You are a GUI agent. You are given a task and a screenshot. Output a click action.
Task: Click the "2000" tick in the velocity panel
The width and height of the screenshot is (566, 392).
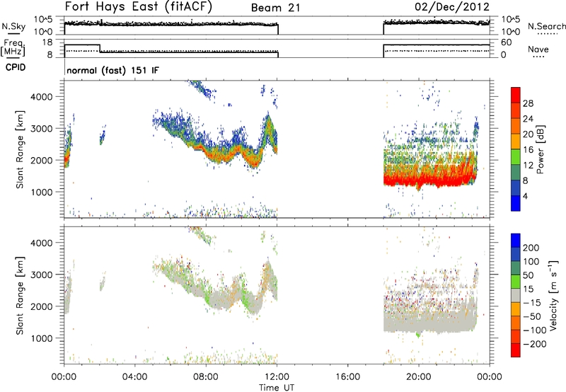point(41,306)
